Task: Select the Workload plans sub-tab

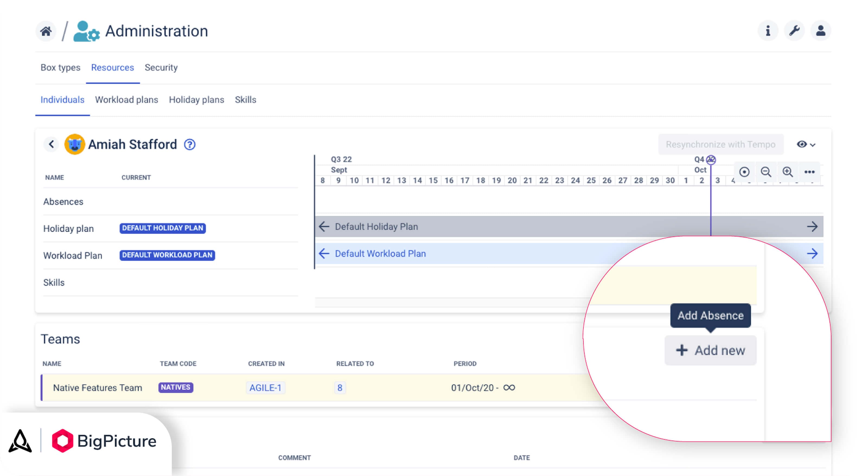Action: click(126, 100)
